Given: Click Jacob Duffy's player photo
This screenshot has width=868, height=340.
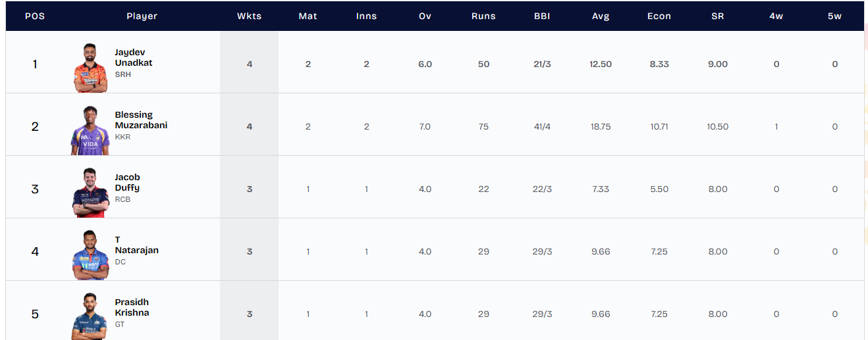Looking at the screenshot, I should (x=90, y=193).
